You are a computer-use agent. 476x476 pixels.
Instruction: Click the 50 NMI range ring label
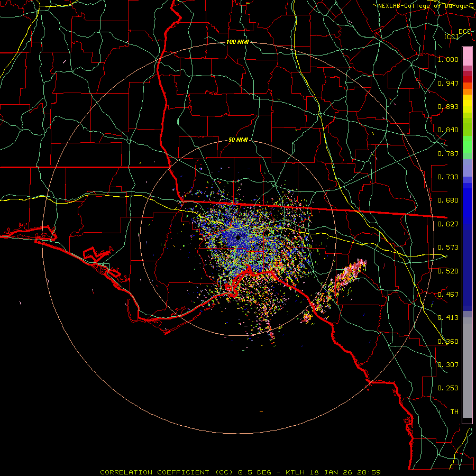238,140
